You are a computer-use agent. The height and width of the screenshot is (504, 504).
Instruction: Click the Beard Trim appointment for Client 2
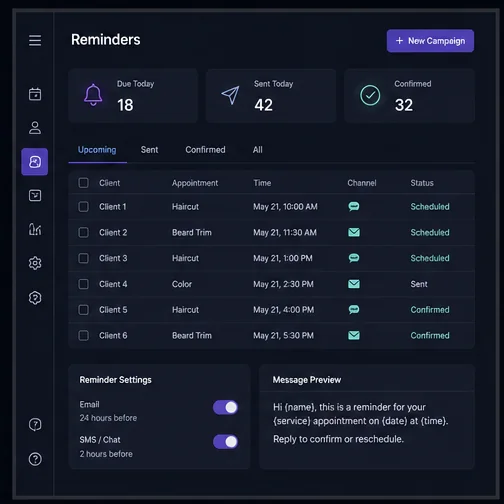tap(192, 232)
